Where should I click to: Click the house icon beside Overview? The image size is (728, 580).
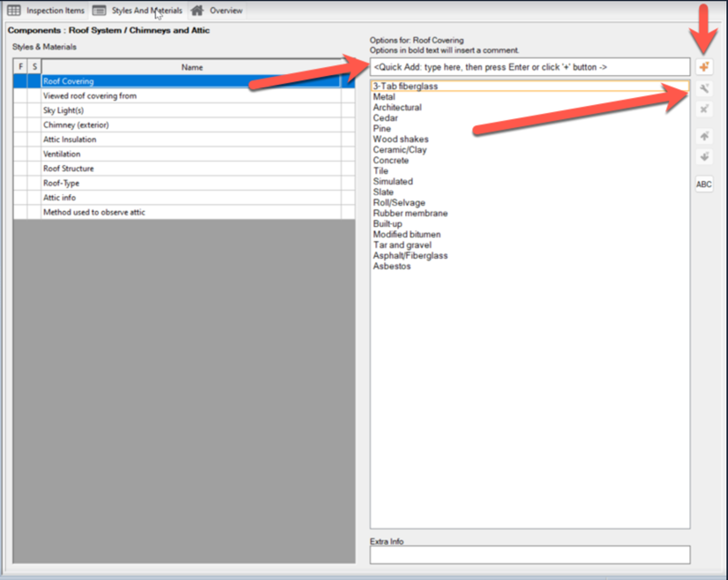click(198, 11)
